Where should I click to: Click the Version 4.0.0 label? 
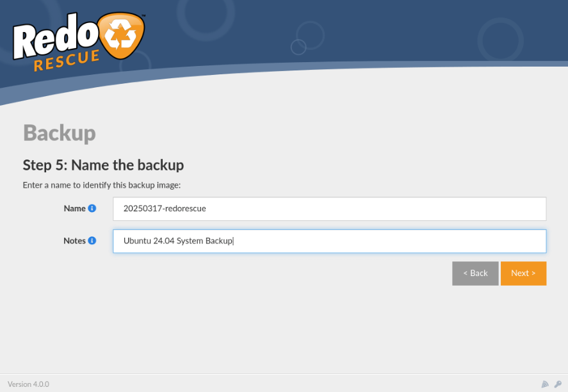[28, 384]
